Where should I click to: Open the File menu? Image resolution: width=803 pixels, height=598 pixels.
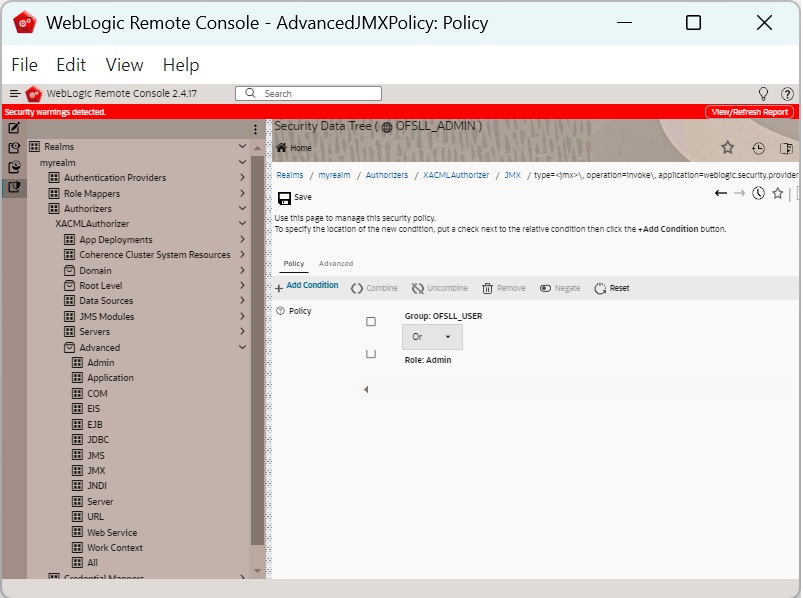(x=25, y=65)
